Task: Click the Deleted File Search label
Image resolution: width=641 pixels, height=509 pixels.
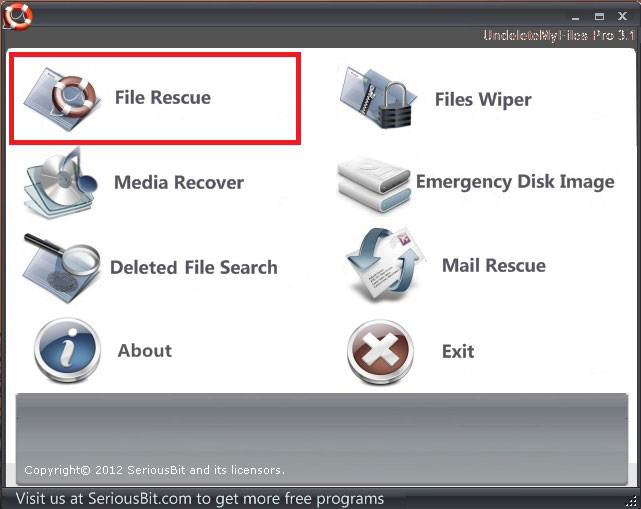Action: point(194,267)
